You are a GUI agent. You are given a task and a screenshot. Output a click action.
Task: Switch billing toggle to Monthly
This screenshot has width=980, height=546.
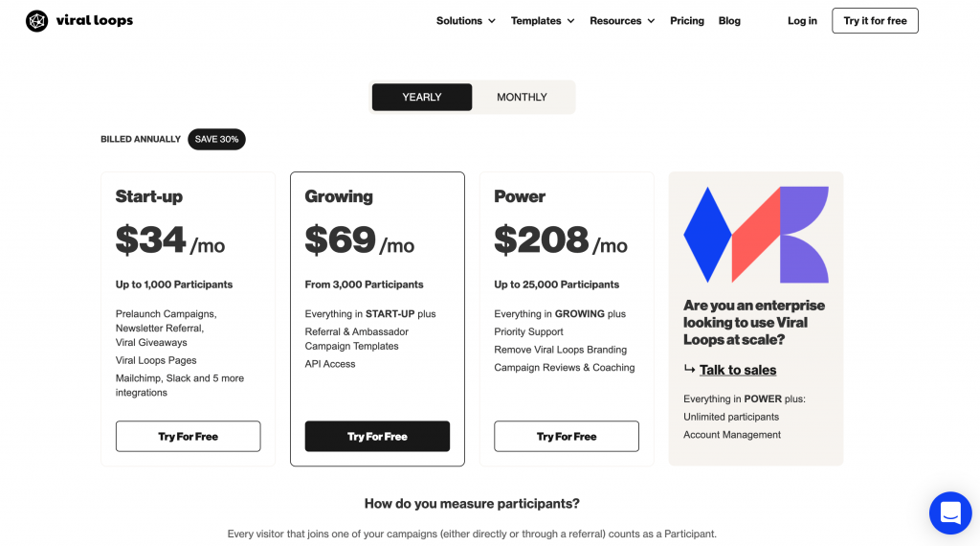522,97
